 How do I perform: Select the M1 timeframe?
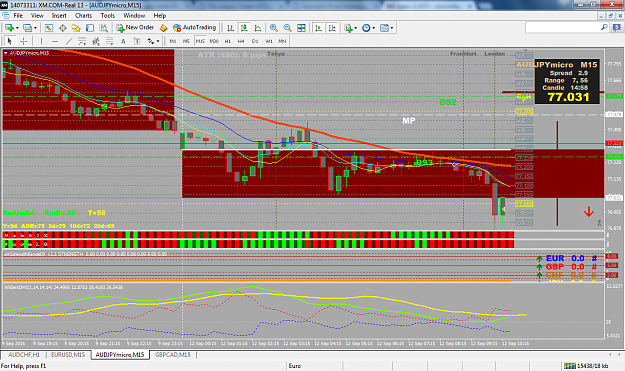coord(173,41)
